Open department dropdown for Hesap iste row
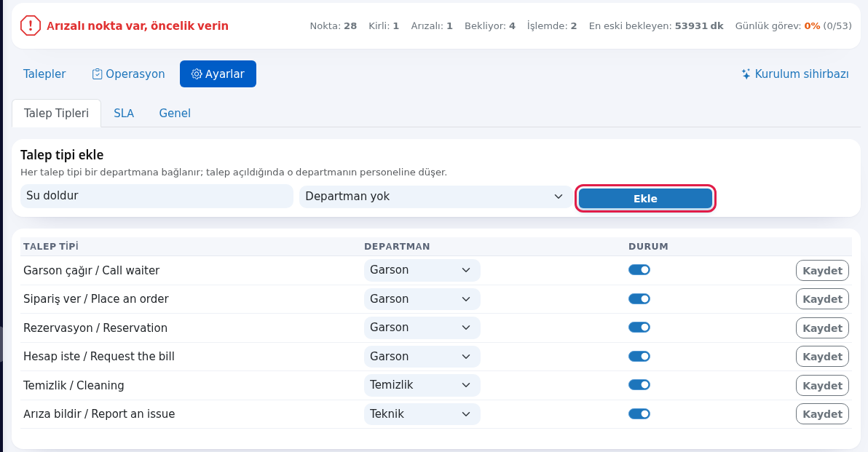 pos(422,357)
